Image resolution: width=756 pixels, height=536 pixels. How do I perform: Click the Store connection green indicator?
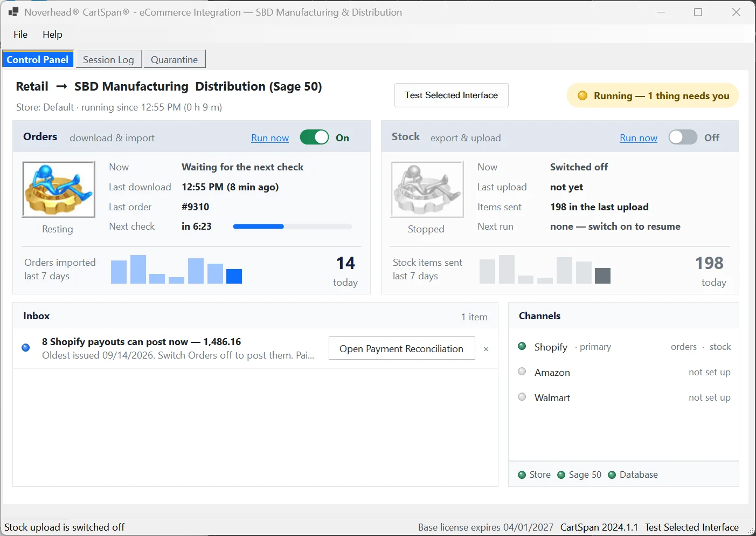(x=522, y=475)
